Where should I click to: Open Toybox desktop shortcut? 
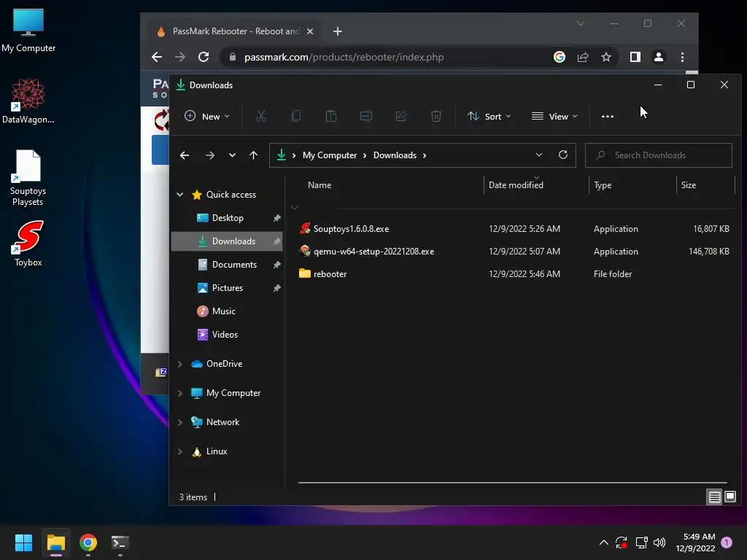coord(28,243)
